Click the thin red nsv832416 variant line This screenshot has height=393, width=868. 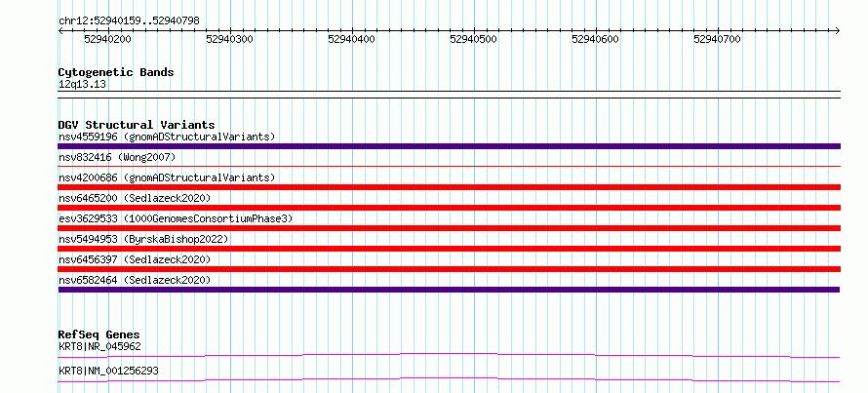coord(449,166)
